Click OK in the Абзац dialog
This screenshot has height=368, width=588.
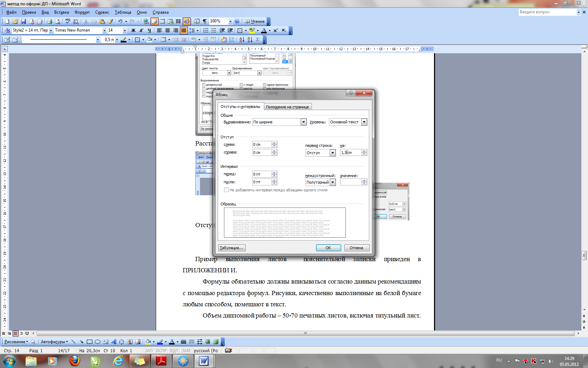pyautogui.click(x=328, y=248)
